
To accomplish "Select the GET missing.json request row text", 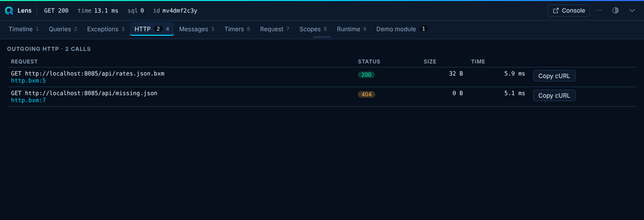I will pyautogui.click(x=84, y=93).
